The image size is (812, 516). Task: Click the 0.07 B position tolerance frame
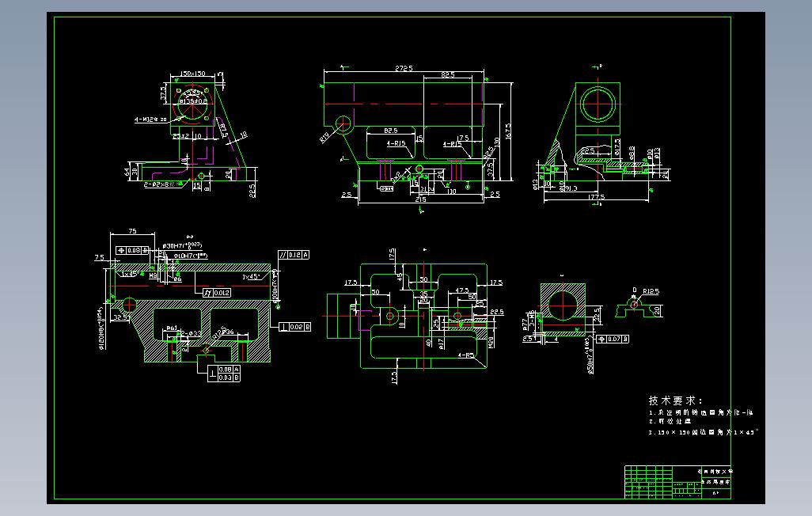pyautogui.click(x=613, y=339)
